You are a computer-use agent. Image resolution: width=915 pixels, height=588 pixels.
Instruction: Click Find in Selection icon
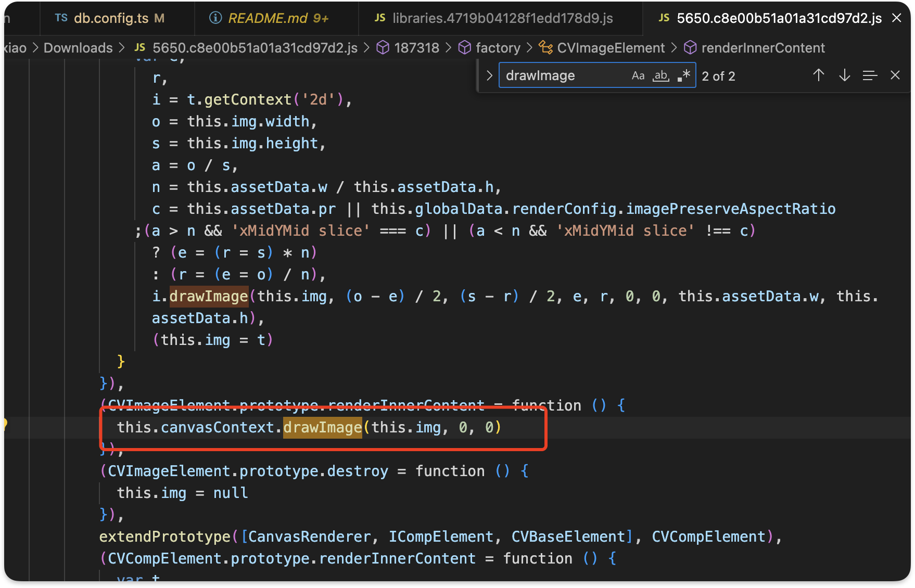(870, 76)
